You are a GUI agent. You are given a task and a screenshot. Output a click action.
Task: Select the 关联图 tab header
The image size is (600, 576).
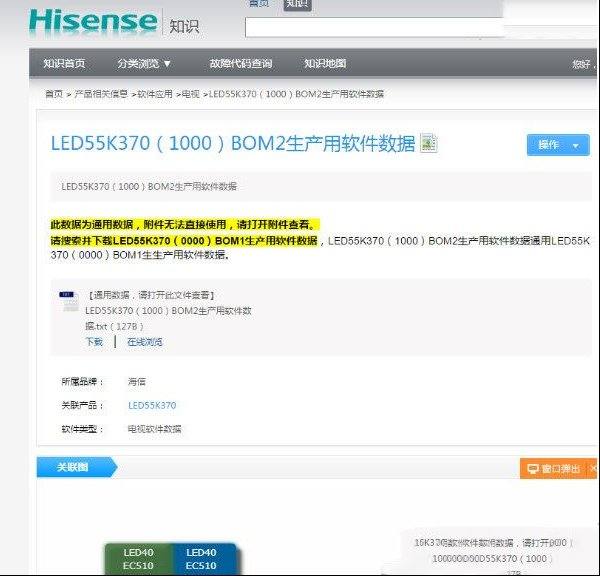click(77, 467)
